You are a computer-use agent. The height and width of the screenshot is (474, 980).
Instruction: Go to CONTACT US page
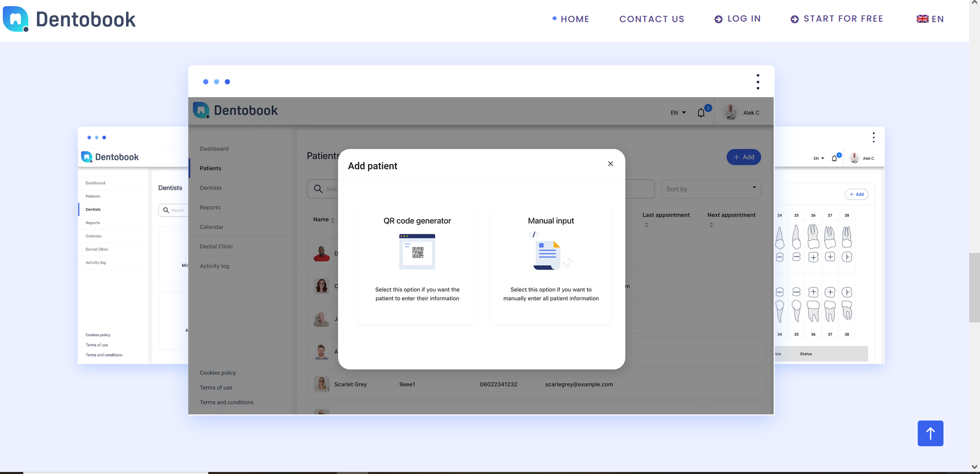click(652, 19)
